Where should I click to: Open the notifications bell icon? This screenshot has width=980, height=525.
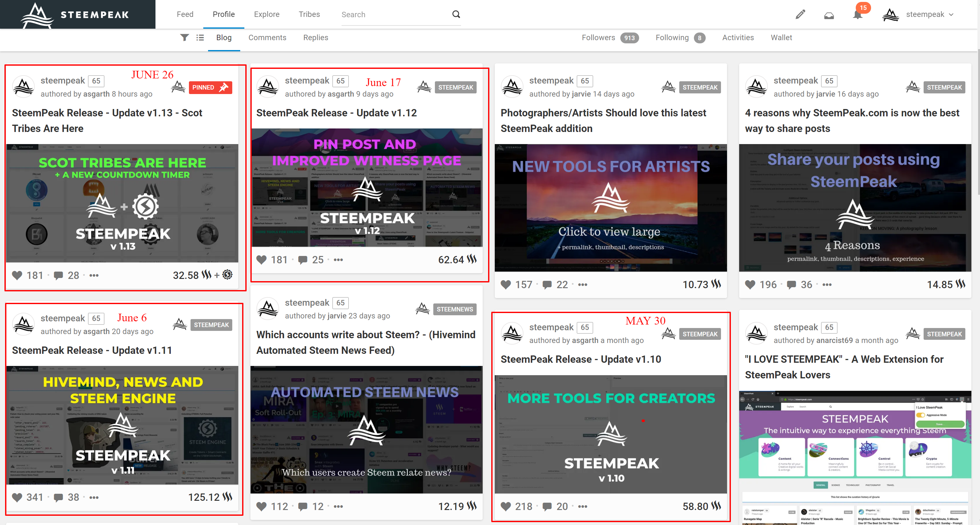coord(857,15)
